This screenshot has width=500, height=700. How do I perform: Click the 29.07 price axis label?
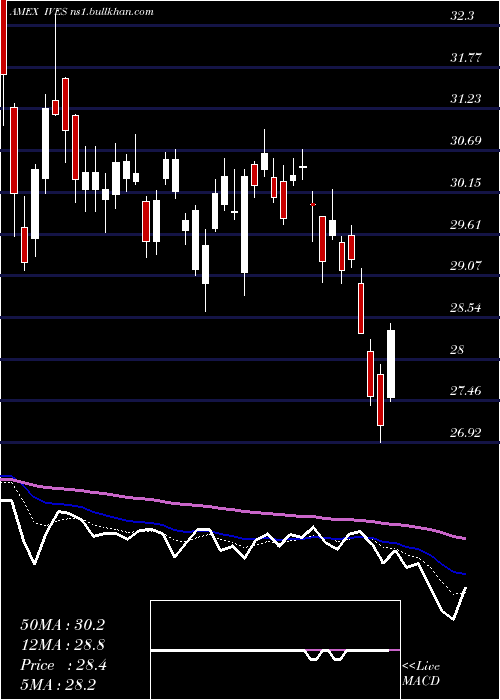(466, 266)
